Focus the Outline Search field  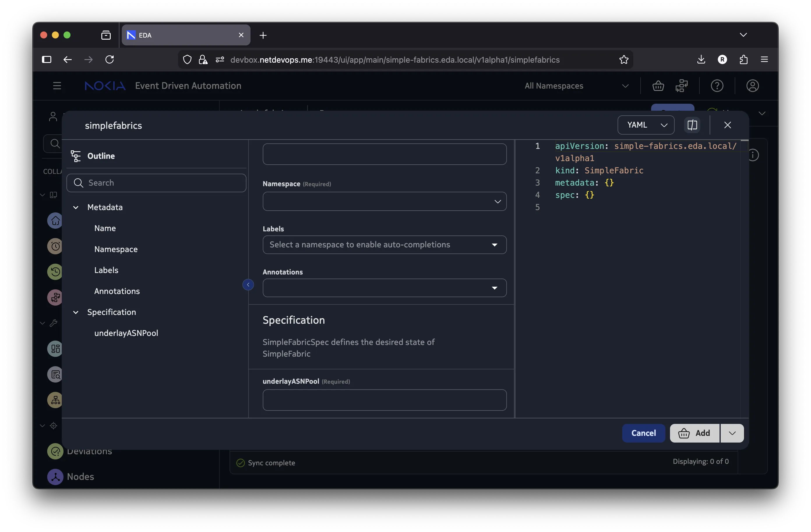[156, 183]
